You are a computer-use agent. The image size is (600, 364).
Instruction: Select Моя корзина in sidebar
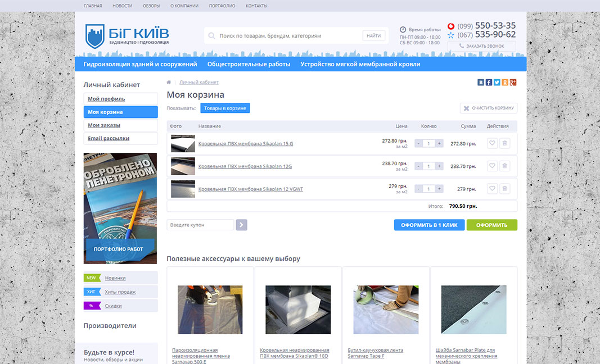[x=120, y=112]
